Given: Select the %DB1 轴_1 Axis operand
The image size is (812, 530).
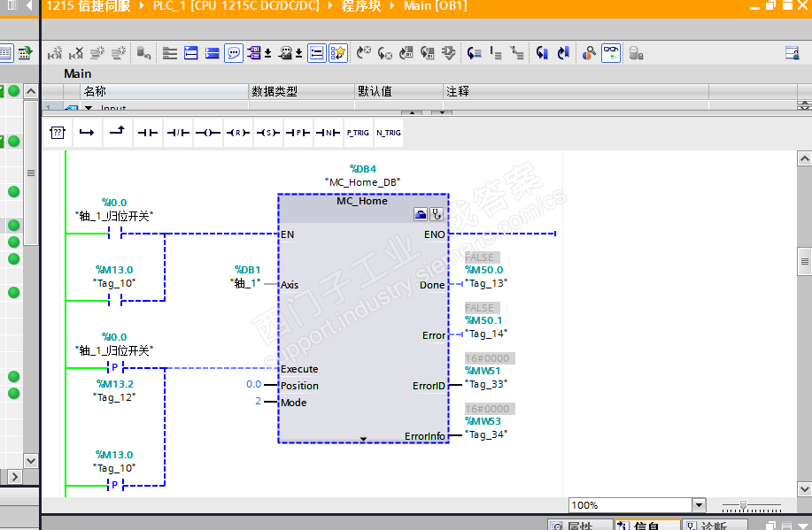Looking at the screenshot, I should pyautogui.click(x=247, y=276).
